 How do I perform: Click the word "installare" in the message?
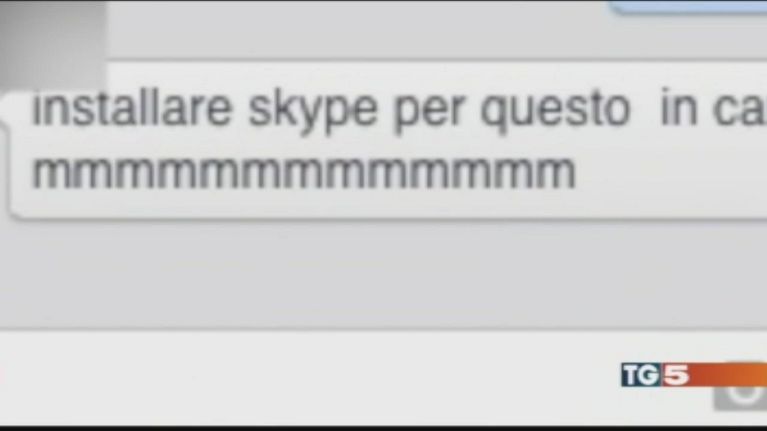[x=128, y=111]
